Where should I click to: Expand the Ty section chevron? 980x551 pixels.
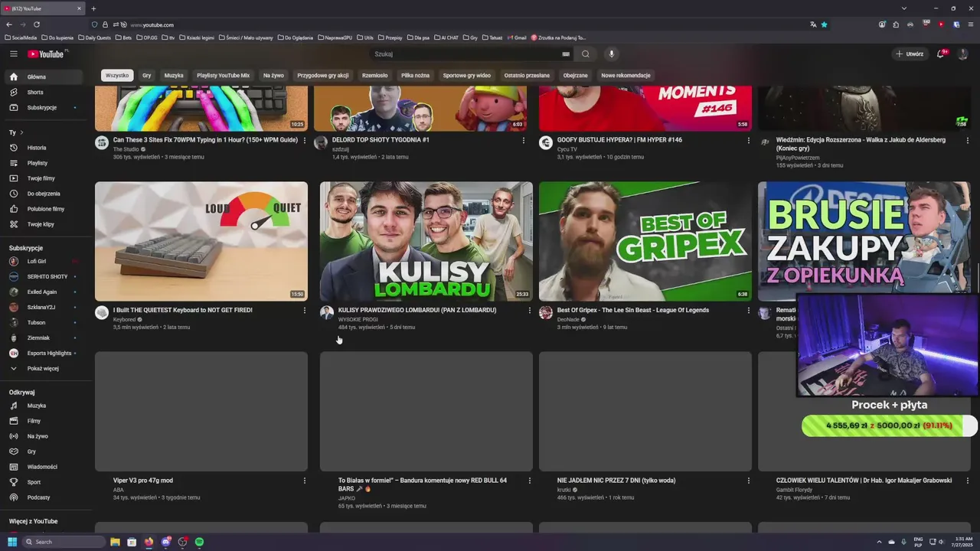[22, 132]
